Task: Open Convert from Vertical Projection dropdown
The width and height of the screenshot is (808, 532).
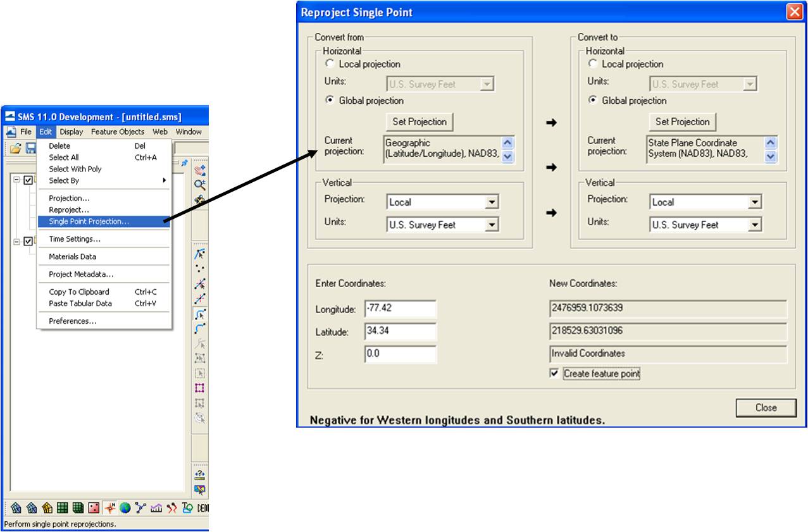Action: pos(492,202)
